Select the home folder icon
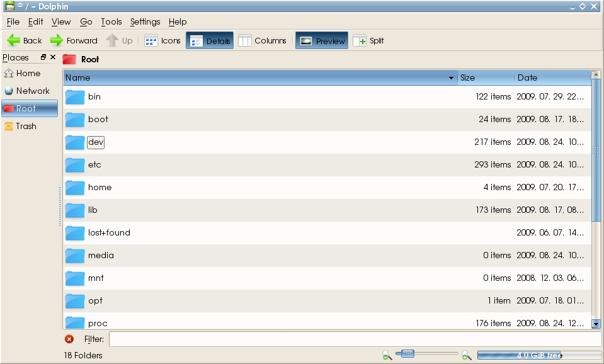Viewport: 604px width, 364px height. click(75, 188)
